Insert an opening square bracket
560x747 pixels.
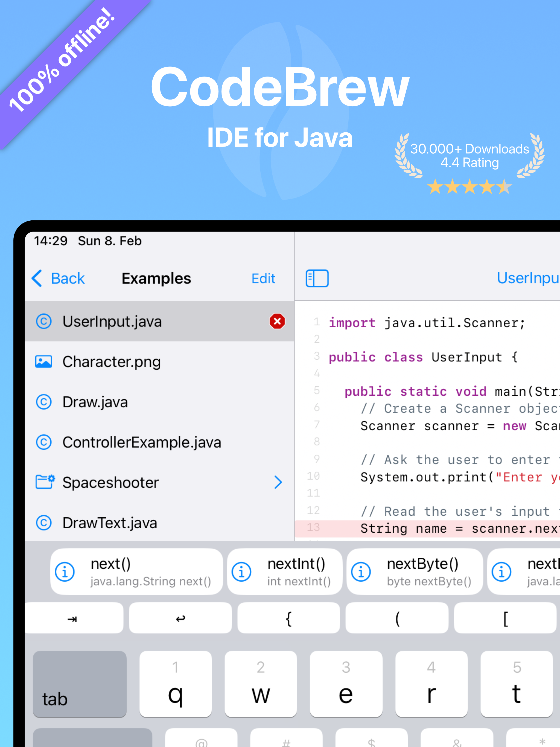[505, 618]
